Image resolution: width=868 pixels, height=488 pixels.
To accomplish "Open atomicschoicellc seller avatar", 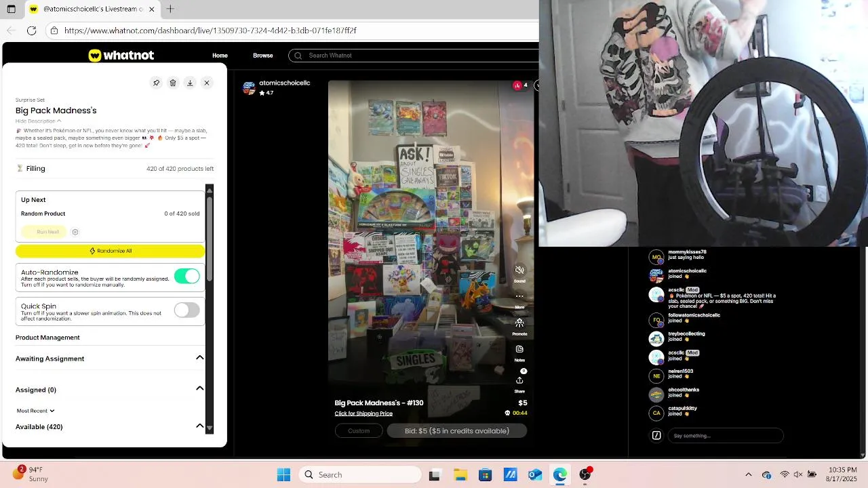I will pyautogui.click(x=249, y=88).
